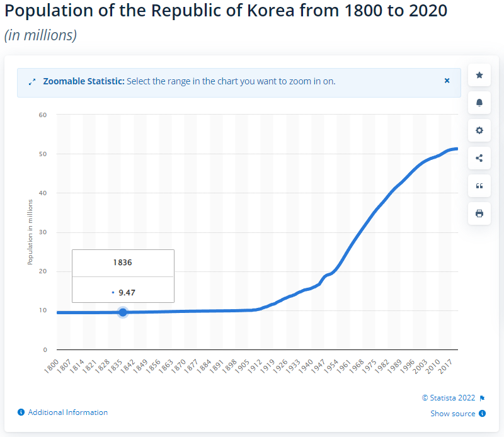Click the share icon

coord(479,158)
